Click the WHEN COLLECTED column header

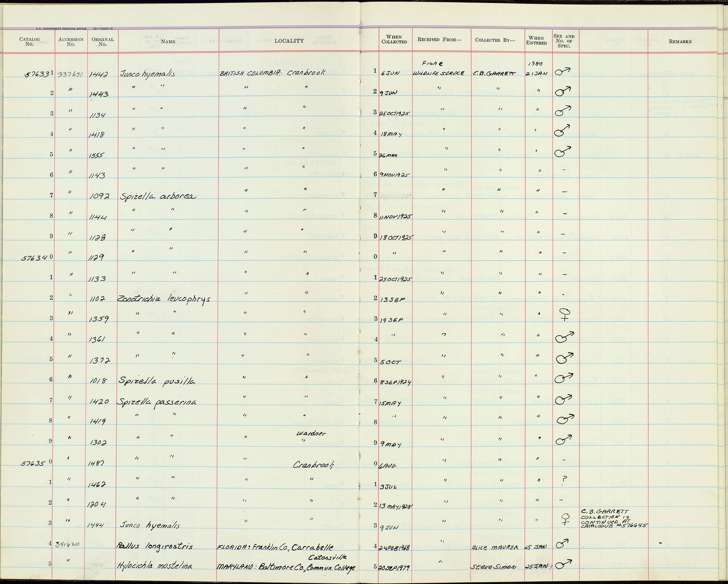(x=394, y=39)
